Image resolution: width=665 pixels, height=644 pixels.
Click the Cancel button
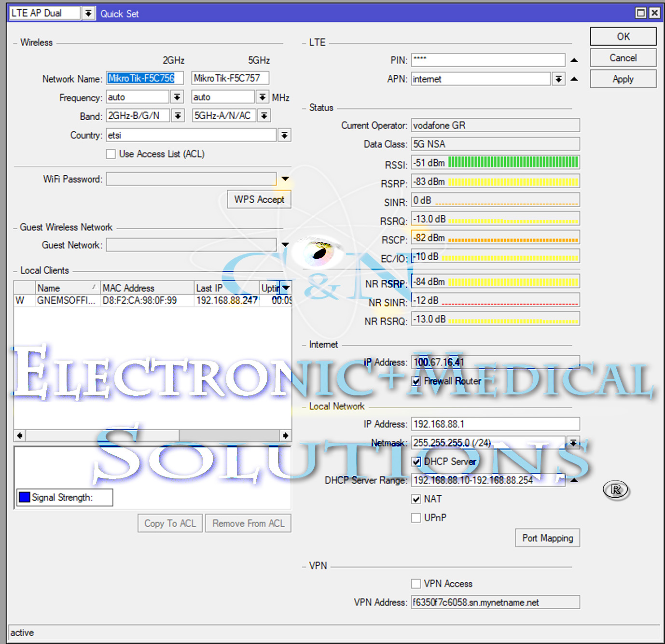coord(623,58)
